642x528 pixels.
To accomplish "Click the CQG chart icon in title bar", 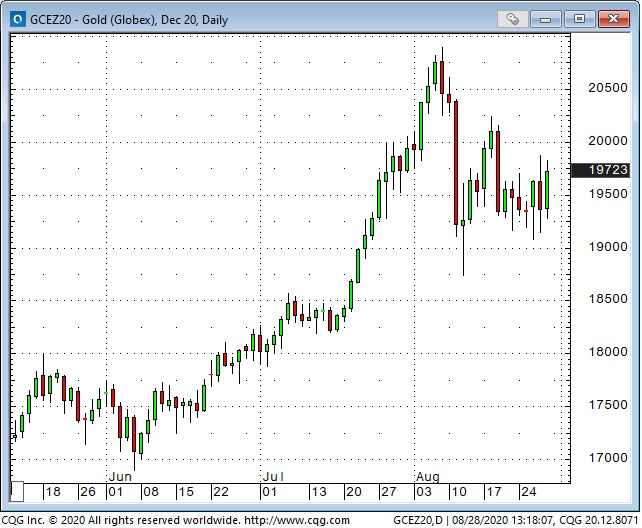I will coord(18,19).
